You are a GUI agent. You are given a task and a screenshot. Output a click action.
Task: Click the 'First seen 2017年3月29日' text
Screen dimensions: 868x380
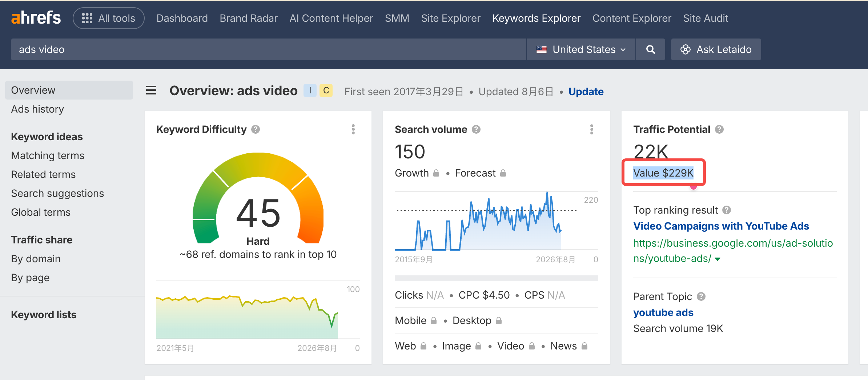[404, 92]
